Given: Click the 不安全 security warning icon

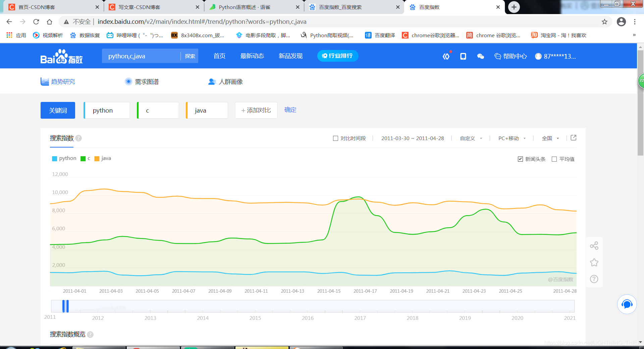Looking at the screenshot, I should [66, 22].
